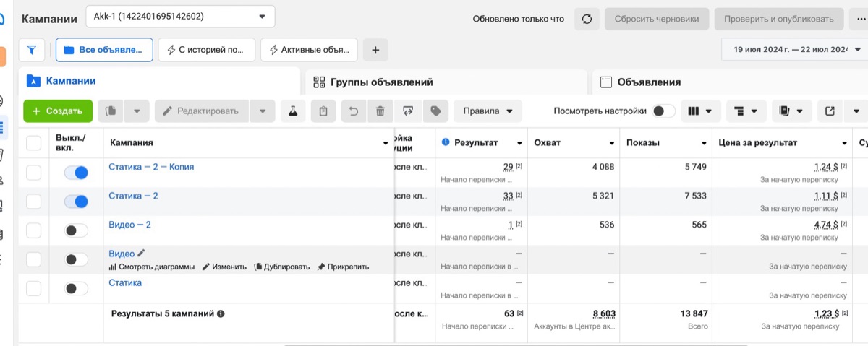The width and height of the screenshot is (868, 346).
Task: Click the 33 result value
Action: click(508, 196)
